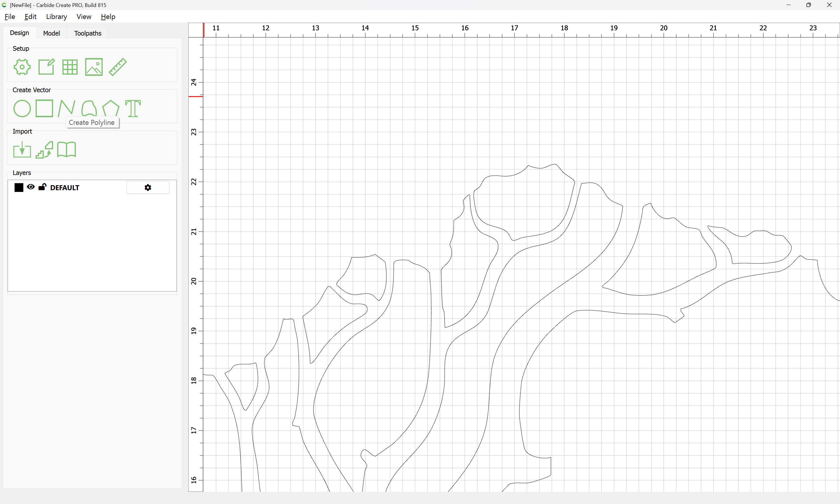Select the Create Curve tool
Viewport: 840px width, 504px height.
coord(89,108)
